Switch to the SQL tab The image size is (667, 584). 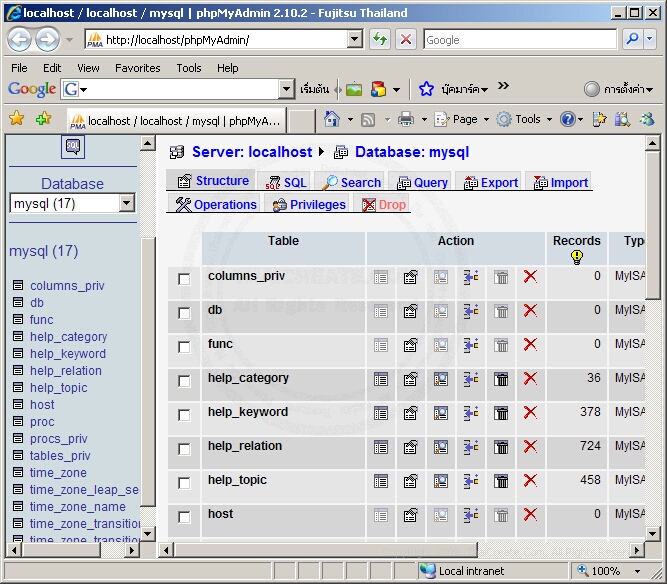[x=286, y=182]
